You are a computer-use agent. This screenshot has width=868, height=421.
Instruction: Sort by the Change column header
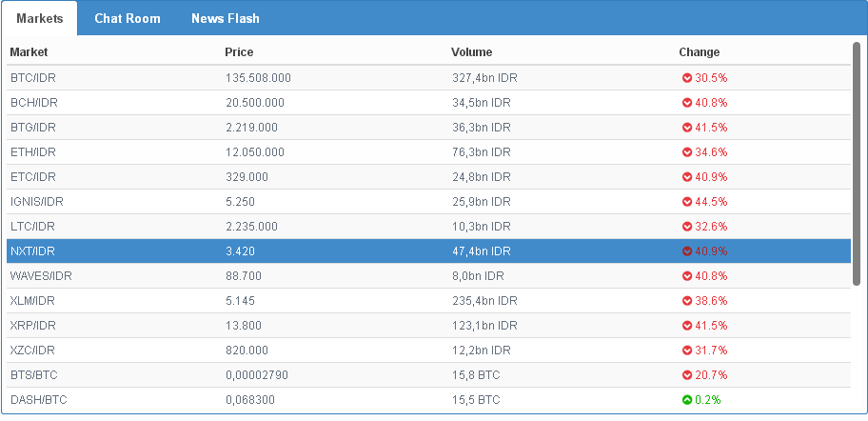(x=699, y=52)
